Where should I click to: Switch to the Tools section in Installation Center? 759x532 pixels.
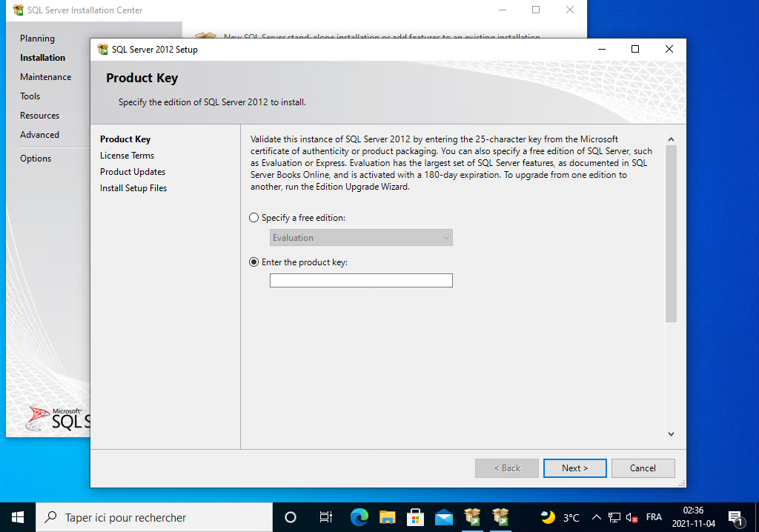click(x=30, y=96)
